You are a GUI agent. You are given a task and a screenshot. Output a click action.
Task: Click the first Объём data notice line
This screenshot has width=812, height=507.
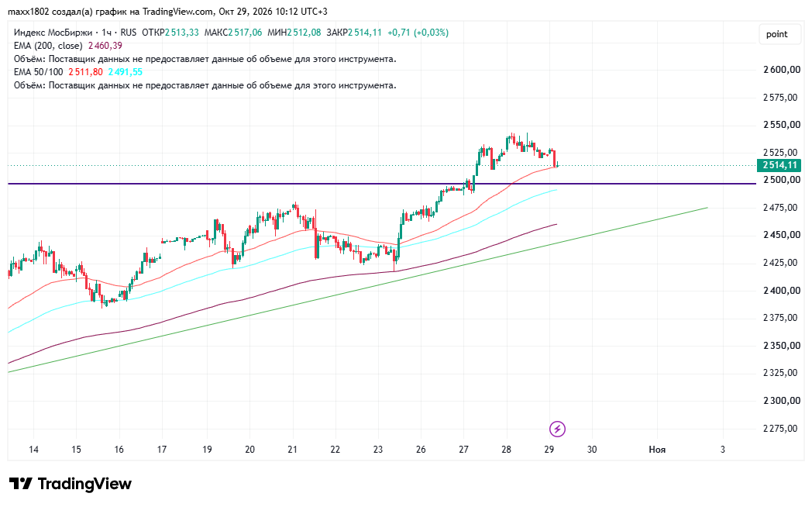[x=205, y=59]
